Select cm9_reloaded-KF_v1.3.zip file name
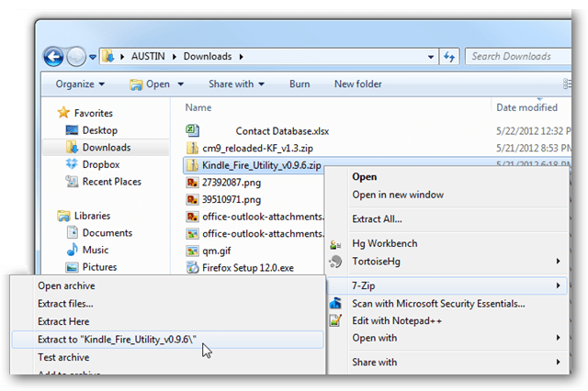Viewport: 588px width, 391px height. pos(257,149)
